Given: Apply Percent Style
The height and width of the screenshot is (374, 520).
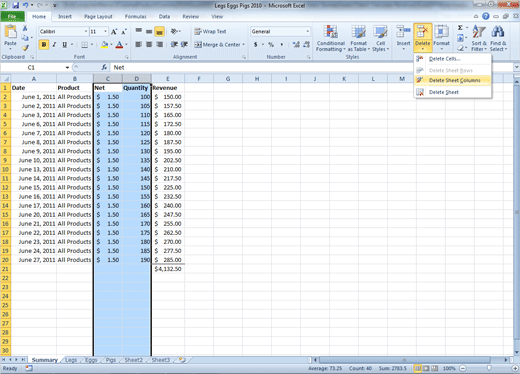Looking at the screenshot, I should (x=271, y=44).
